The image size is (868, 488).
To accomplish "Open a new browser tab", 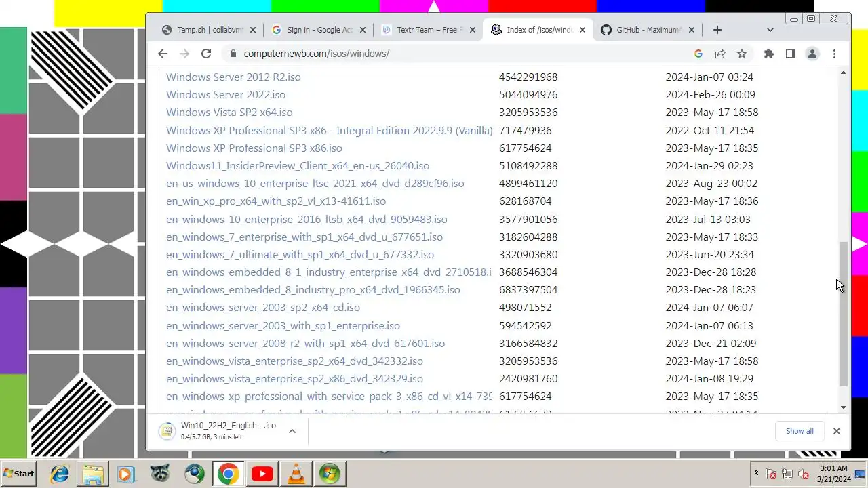I will coord(717,30).
